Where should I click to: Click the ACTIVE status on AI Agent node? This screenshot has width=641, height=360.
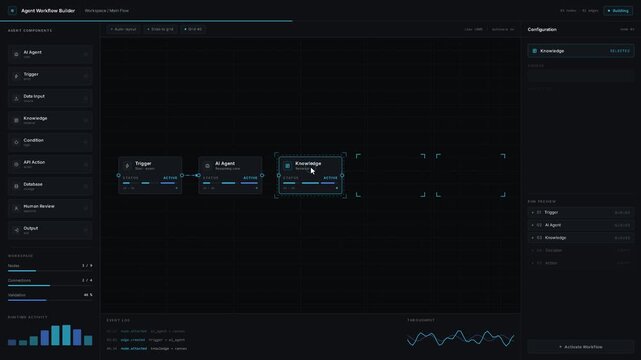click(250, 178)
